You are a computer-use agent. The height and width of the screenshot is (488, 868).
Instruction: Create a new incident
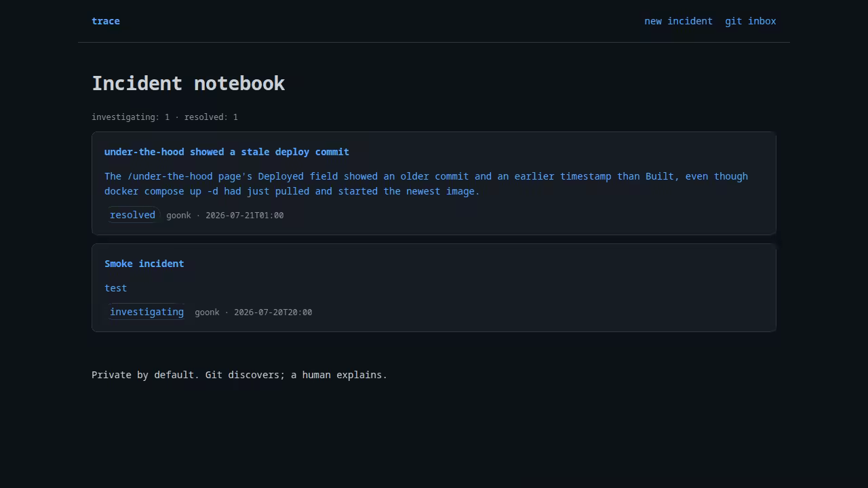point(678,21)
